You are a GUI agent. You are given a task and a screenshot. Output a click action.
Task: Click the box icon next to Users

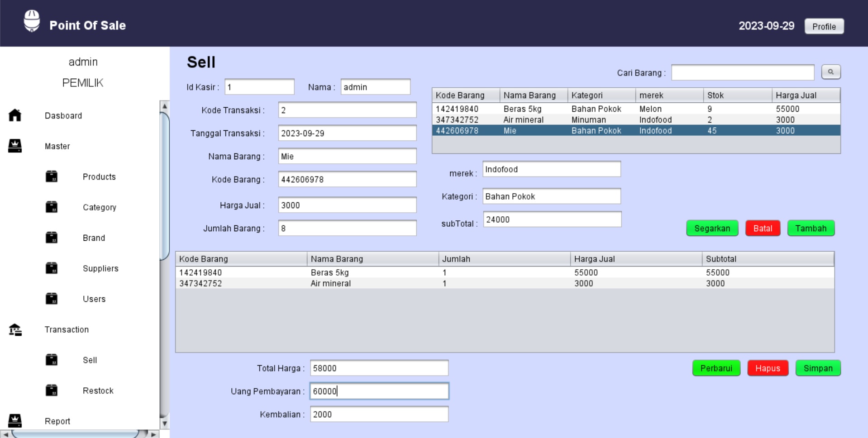pyautogui.click(x=52, y=298)
